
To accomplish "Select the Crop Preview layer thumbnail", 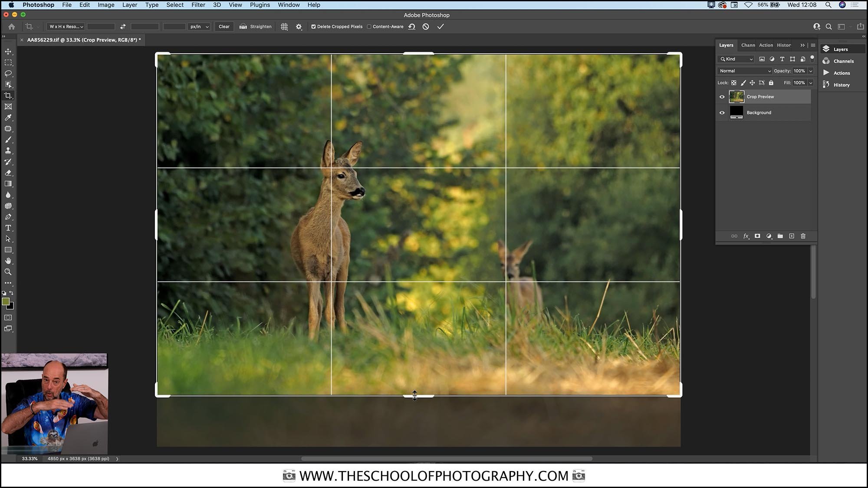I will 736,96.
